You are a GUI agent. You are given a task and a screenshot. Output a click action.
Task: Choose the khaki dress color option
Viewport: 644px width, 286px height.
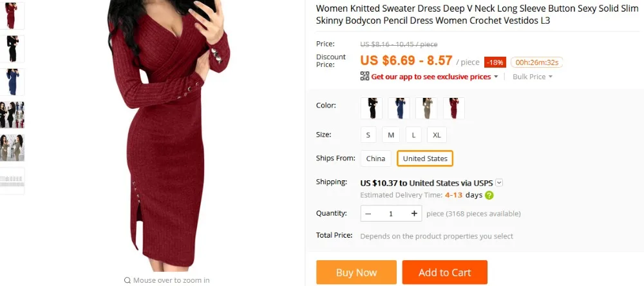(426, 108)
